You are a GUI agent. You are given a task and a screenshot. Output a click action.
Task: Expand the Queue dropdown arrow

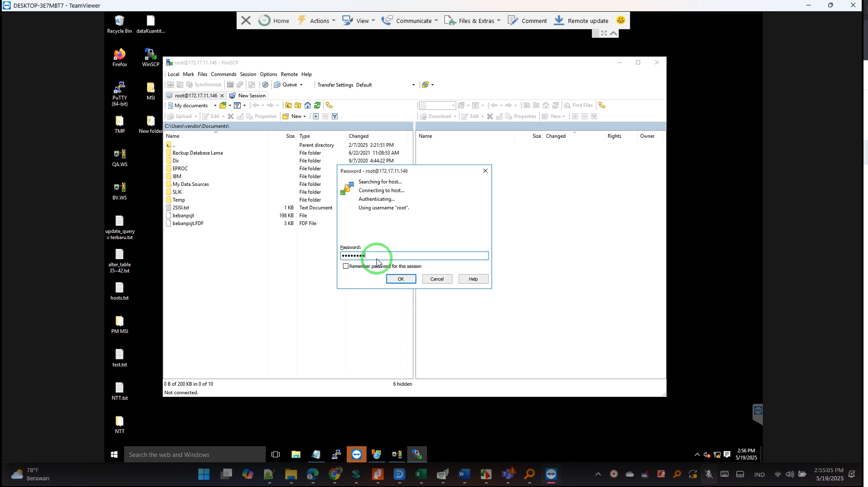tap(301, 85)
